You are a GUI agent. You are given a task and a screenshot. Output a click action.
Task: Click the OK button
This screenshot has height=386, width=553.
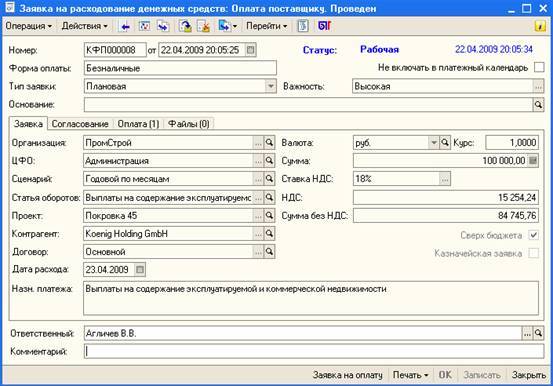pyautogui.click(x=445, y=375)
